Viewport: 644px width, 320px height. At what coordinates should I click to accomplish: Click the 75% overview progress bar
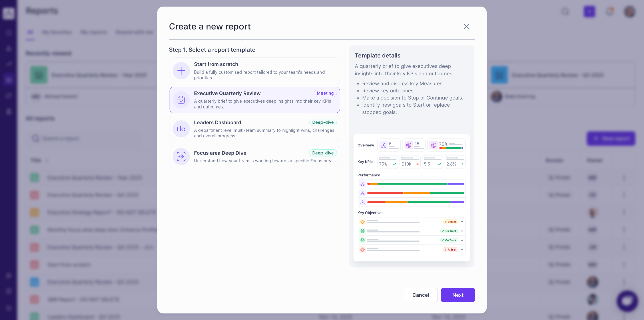click(x=451, y=148)
